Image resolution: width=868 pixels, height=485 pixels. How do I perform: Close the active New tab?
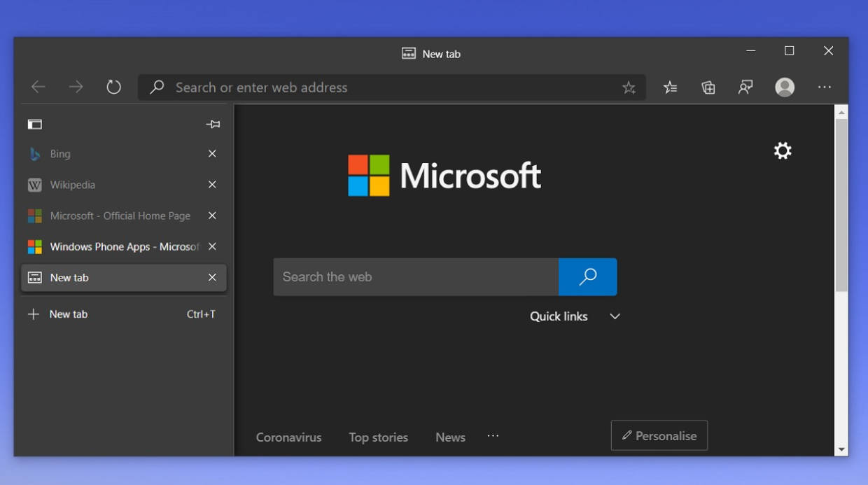[x=212, y=278]
